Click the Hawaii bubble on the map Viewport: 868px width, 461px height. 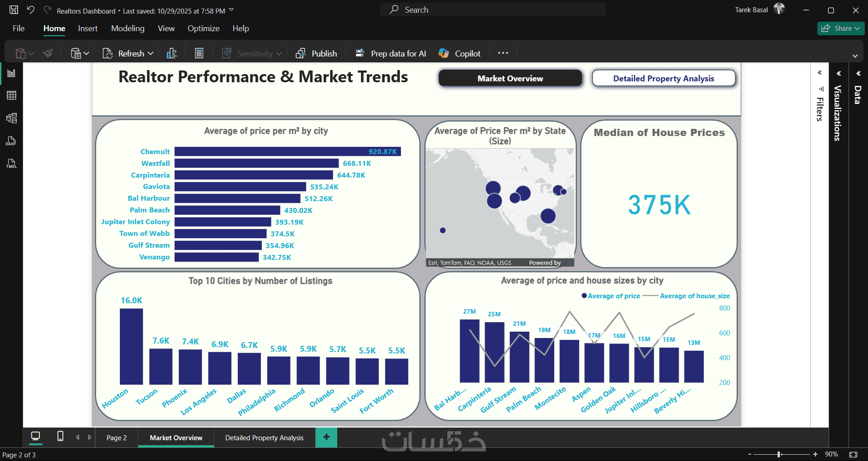443,230
